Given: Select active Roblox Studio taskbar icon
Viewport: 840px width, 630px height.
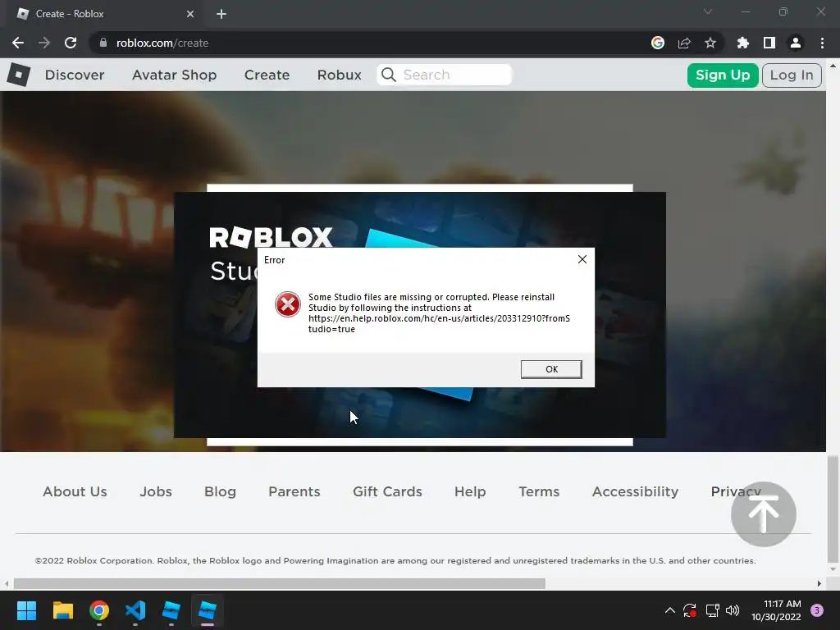Looking at the screenshot, I should coord(208,610).
